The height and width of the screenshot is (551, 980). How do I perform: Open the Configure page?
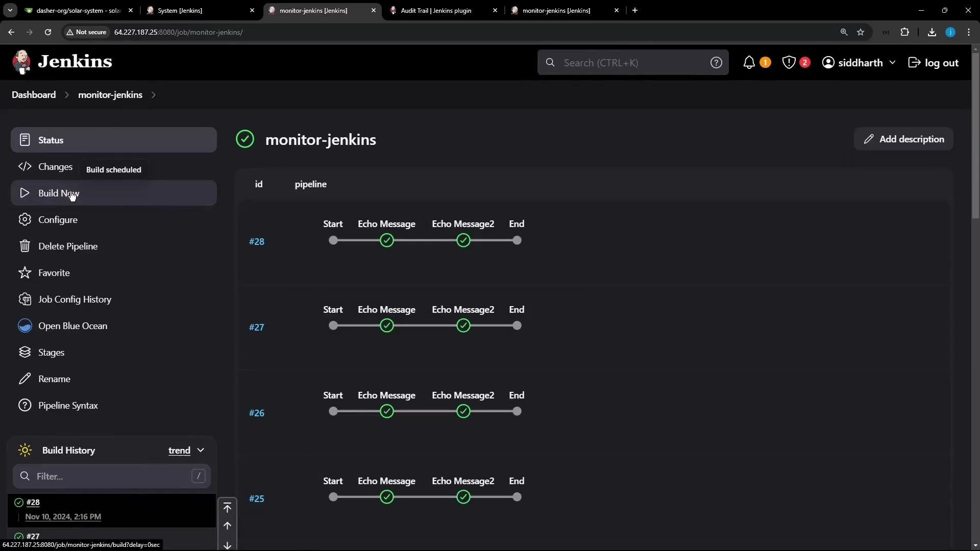tap(114, 219)
